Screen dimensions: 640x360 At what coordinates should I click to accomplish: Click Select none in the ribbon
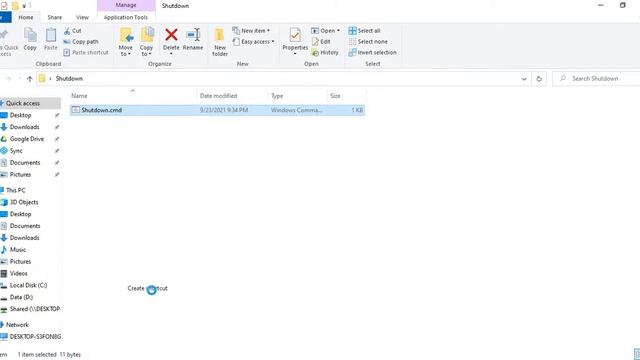tap(368, 42)
